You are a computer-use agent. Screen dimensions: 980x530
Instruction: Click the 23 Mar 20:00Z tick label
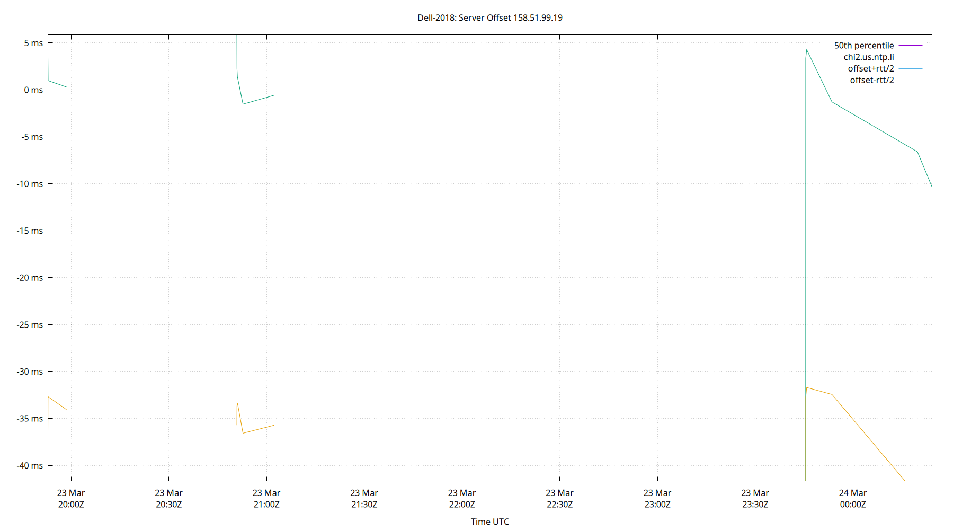71,499
